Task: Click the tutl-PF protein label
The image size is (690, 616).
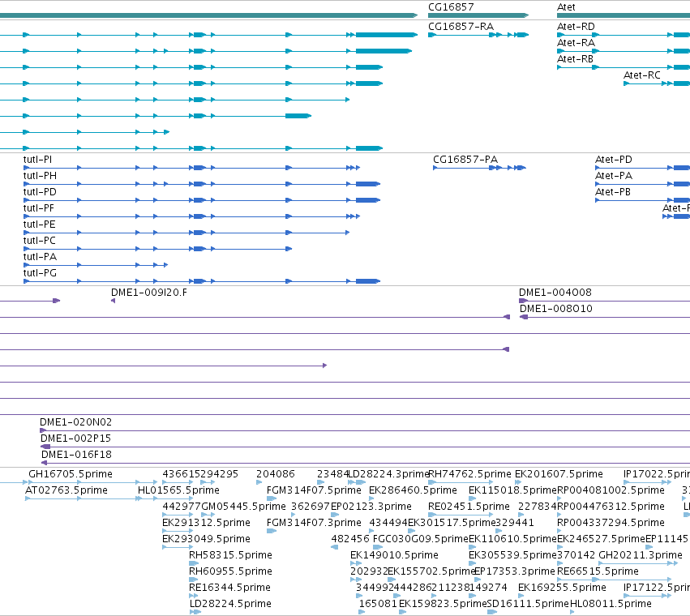Action: click(x=39, y=208)
